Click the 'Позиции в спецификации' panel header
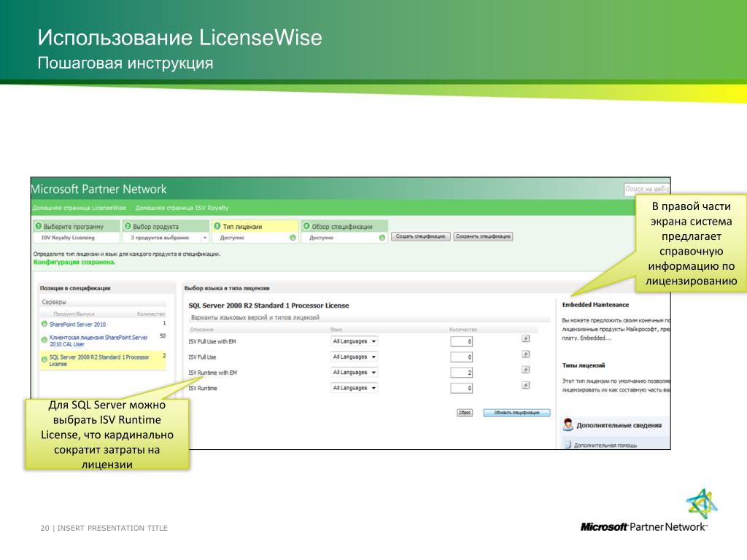Image resolution: width=747 pixels, height=560 pixels. (x=75, y=288)
